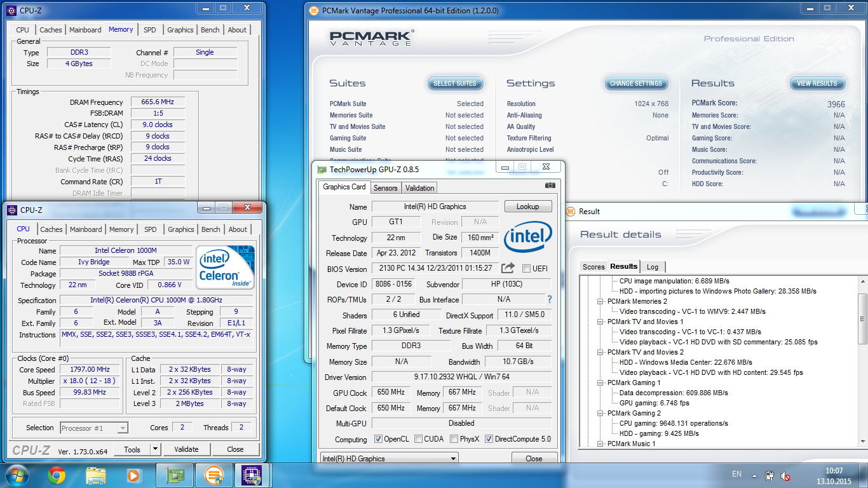The height and width of the screenshot is (488, 868).
Task: Switch to the Sensors tab in GPU-Z
Action: tap(385, 188)
